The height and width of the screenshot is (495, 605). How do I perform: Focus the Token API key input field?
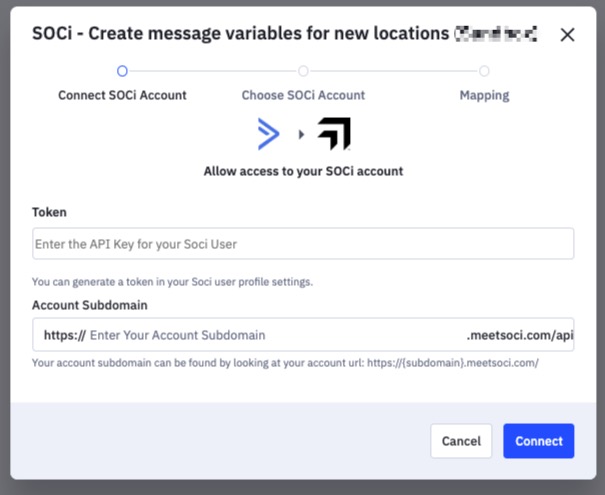[302, 244]
